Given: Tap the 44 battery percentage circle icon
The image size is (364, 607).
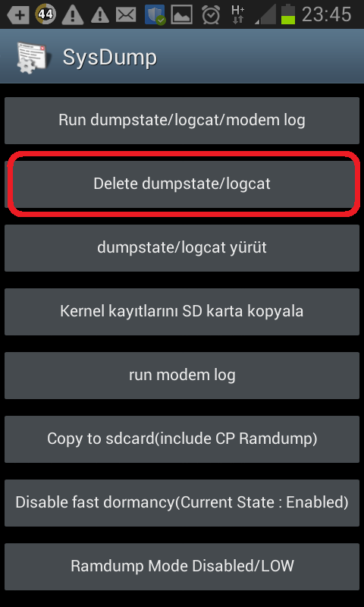Looking at the screenshot, I should (x=45, y=14).
